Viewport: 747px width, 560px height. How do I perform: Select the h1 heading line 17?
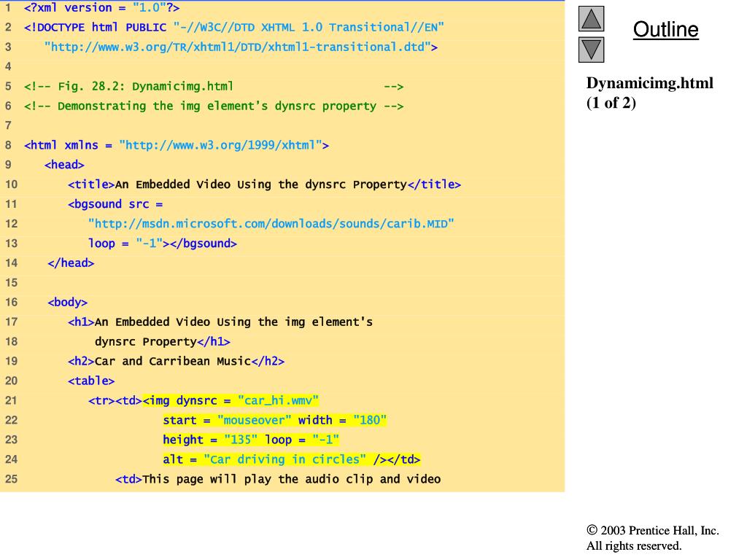[x=220, y=322]
